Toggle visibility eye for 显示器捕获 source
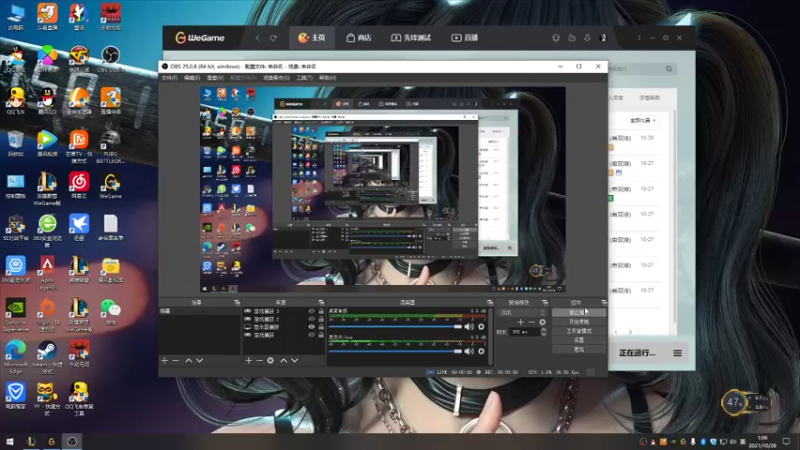This screenshot has width=800, height=450. 311,327
